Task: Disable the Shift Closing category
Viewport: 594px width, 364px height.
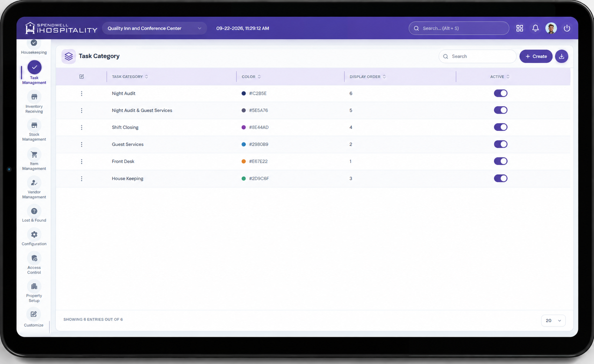Action: point(501,127)
